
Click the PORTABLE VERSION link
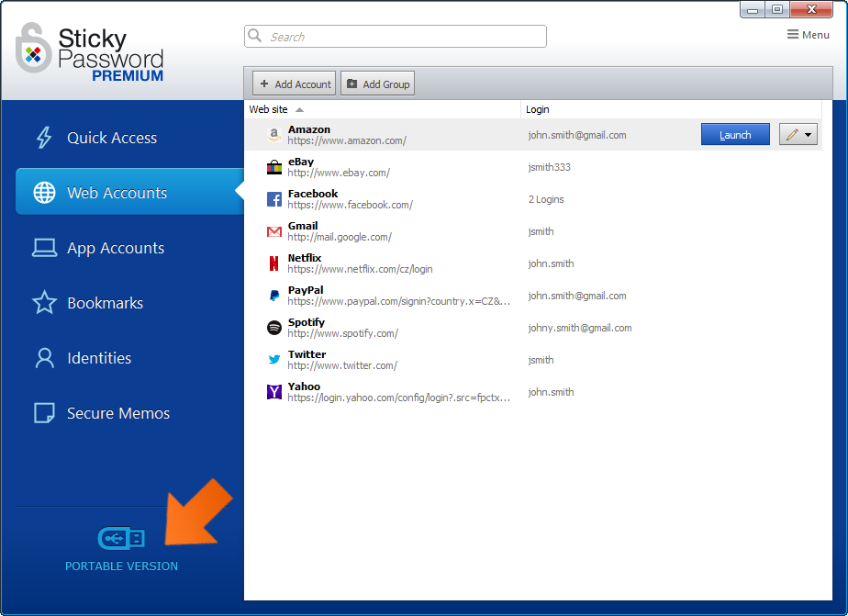pos(121,566)
